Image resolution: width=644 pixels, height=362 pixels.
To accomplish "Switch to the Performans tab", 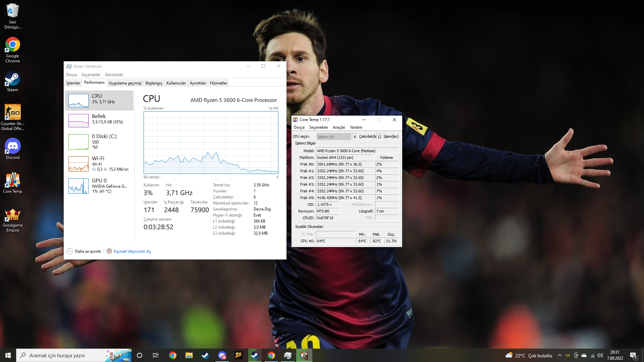I will pos(94,82).
